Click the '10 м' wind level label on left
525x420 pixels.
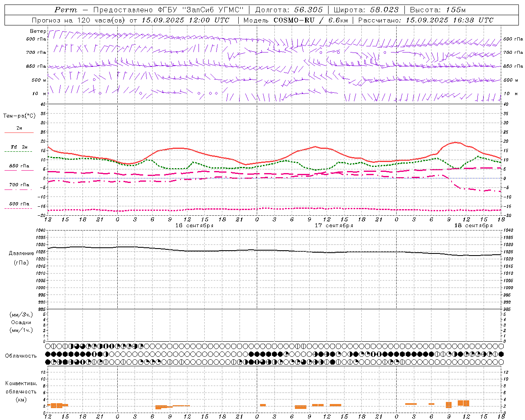coord(39,94)
